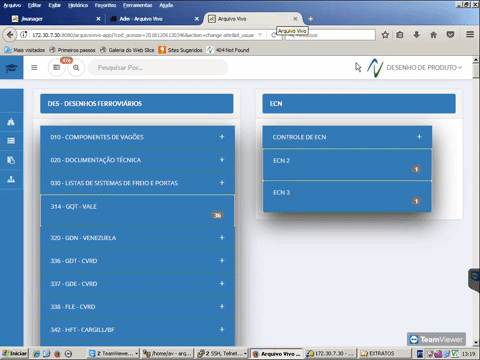Viewport: 480px width, 360px height.
Task: Expand 320 - GDN - Venezuela
Action: (x=222, y=238)
